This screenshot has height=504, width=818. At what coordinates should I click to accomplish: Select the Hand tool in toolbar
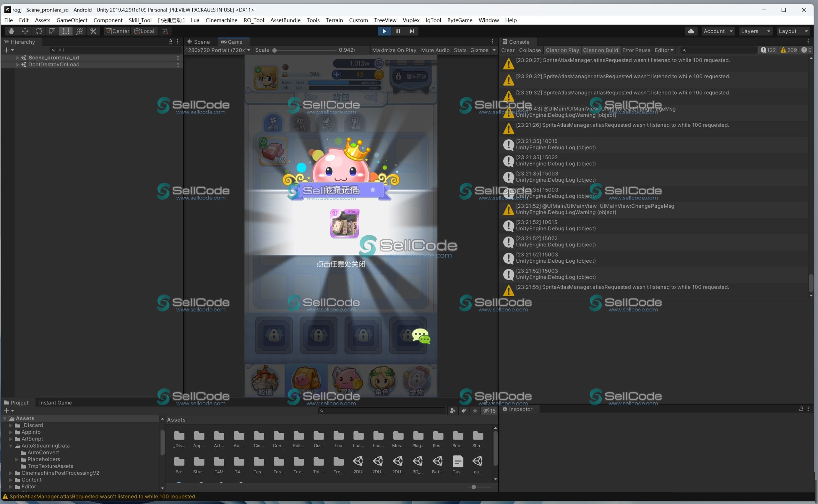point(11,31)
